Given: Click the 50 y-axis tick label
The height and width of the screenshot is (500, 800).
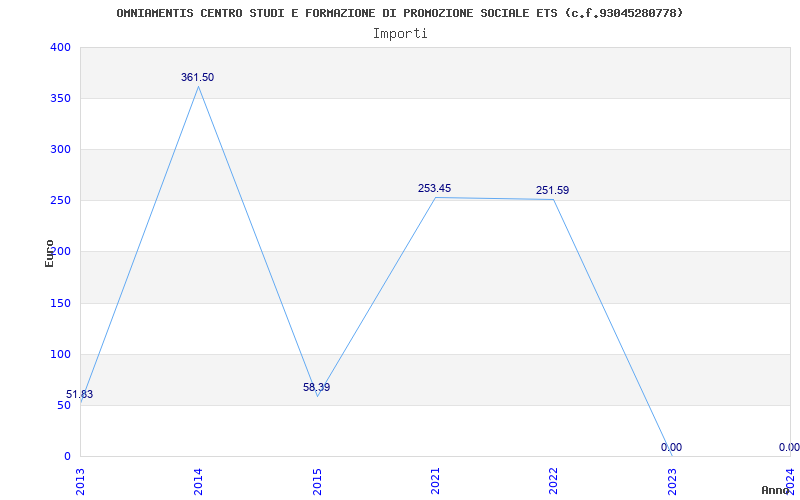Looking at the screenshot, I should click(x=64, y=406).
